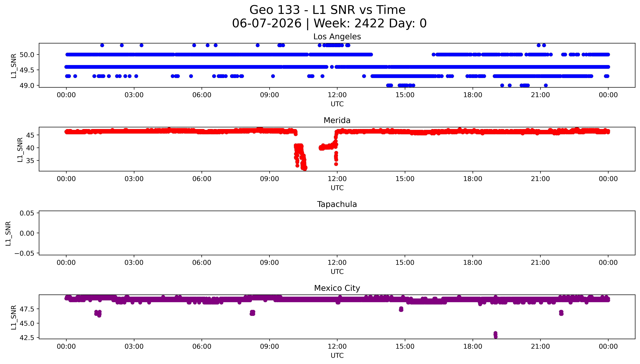Click the Tapachula subplot title
Screen dimensions: 640x364
pos(337,204)
